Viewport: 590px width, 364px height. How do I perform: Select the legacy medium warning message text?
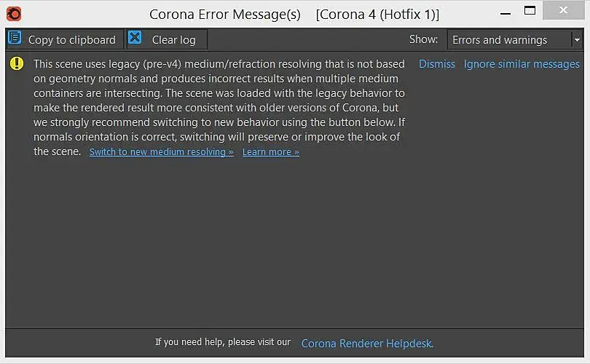[x=219, y=108]
